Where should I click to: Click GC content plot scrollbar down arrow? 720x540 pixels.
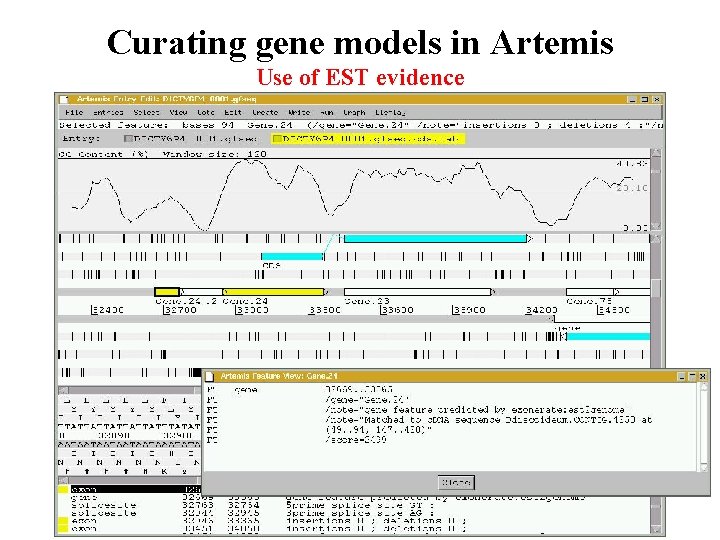click(x=656, y=226)
